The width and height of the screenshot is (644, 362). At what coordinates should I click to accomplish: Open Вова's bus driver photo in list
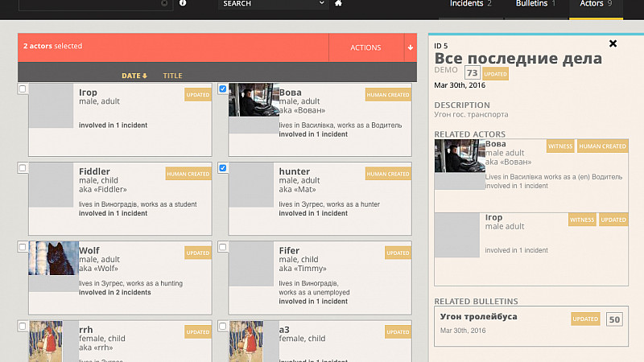pyautogui.click(x=254, y=100)
